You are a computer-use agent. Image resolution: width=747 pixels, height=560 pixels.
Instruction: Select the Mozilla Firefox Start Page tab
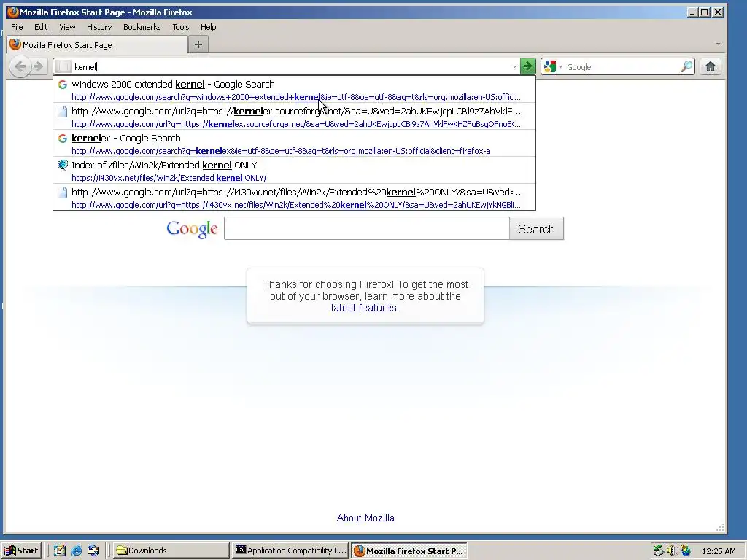coord(97,44)
